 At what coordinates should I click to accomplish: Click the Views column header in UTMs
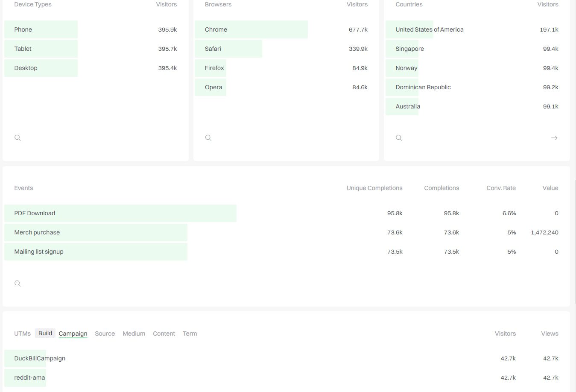[x=550, y=333]
